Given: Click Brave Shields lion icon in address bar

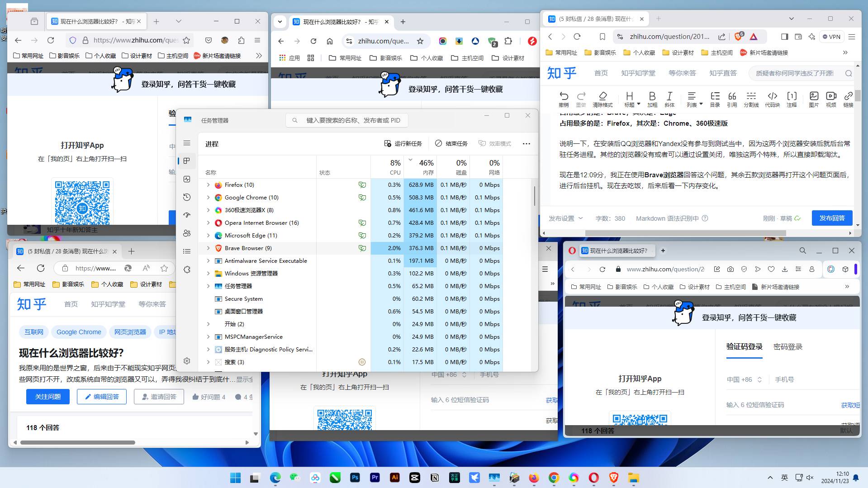Looking at the screenshot, I should 738,37.
